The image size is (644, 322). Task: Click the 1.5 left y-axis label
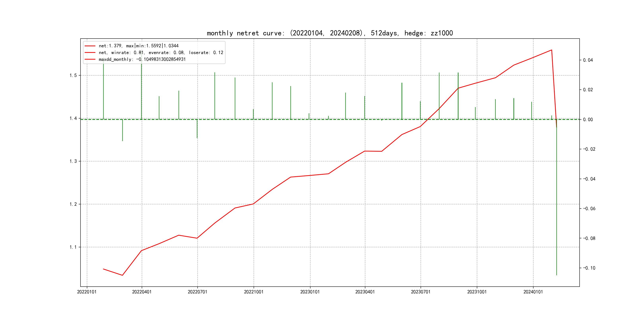pyautogui.click(x=73, y=76)
